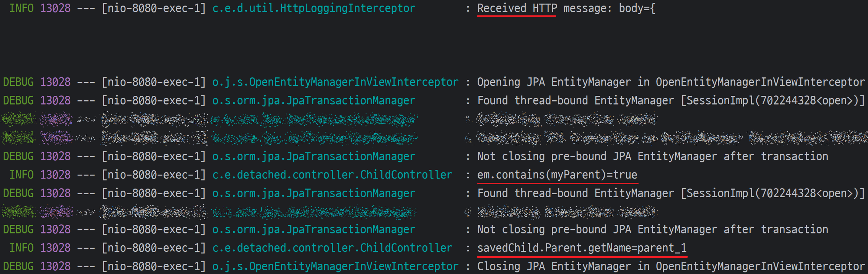Click the INFO level on the savedChild line

click(21, 248)
